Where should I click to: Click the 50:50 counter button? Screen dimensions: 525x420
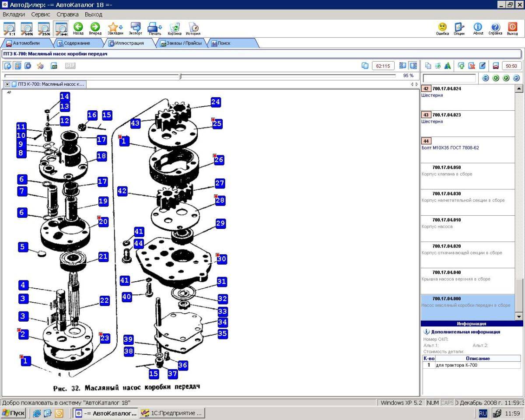point(512,66)
